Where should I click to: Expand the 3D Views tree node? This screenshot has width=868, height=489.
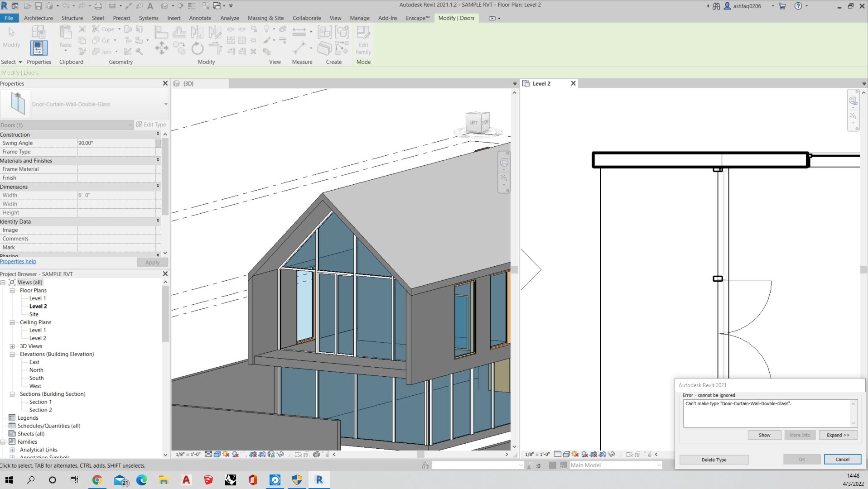coord(12,346)
